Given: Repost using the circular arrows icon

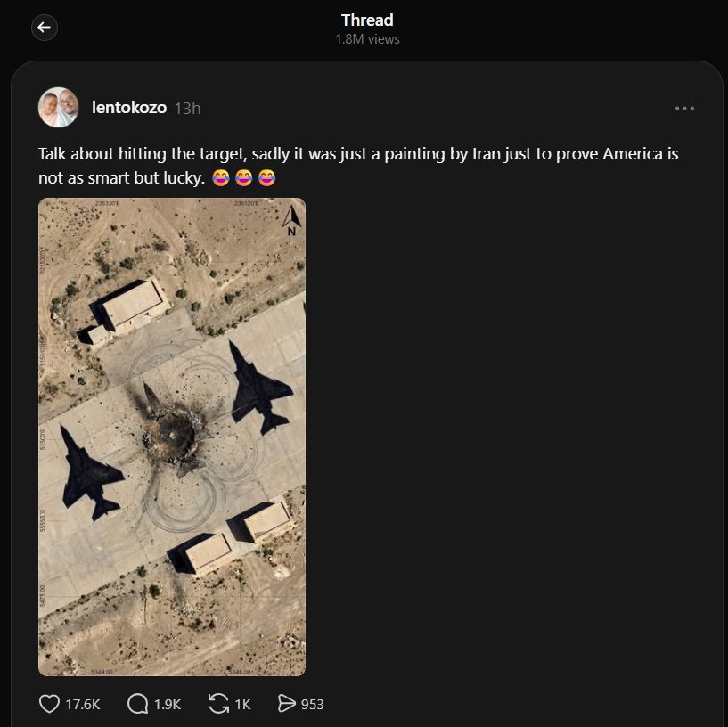Looking at the screenshot, I should point(218,704).
